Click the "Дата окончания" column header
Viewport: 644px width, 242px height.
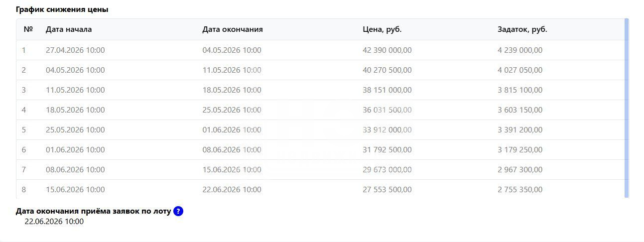click(x=233, y=29)
